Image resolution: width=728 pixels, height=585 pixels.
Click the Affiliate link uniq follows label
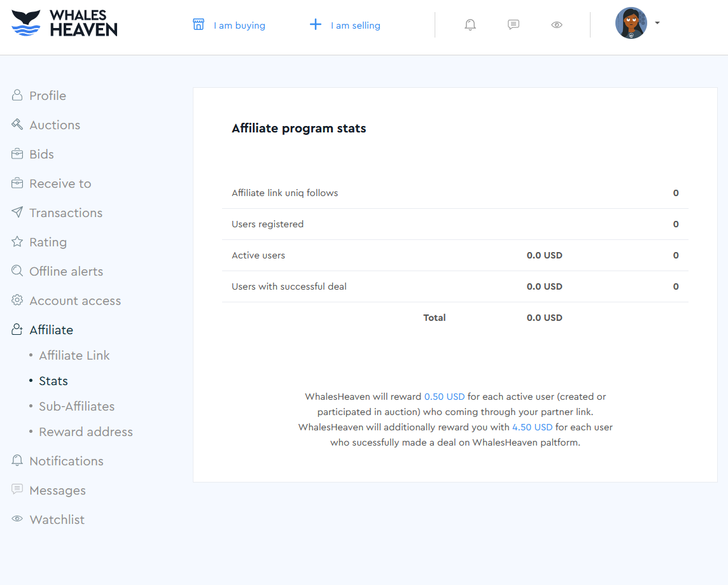[284, 193]
